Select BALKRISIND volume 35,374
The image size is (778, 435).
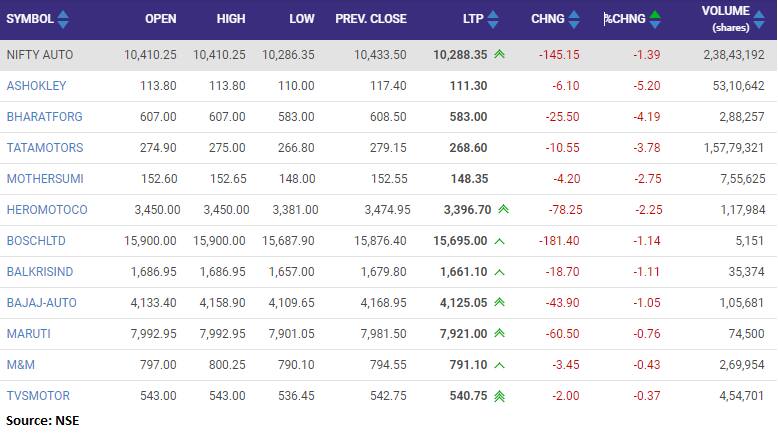coord(747,271)
